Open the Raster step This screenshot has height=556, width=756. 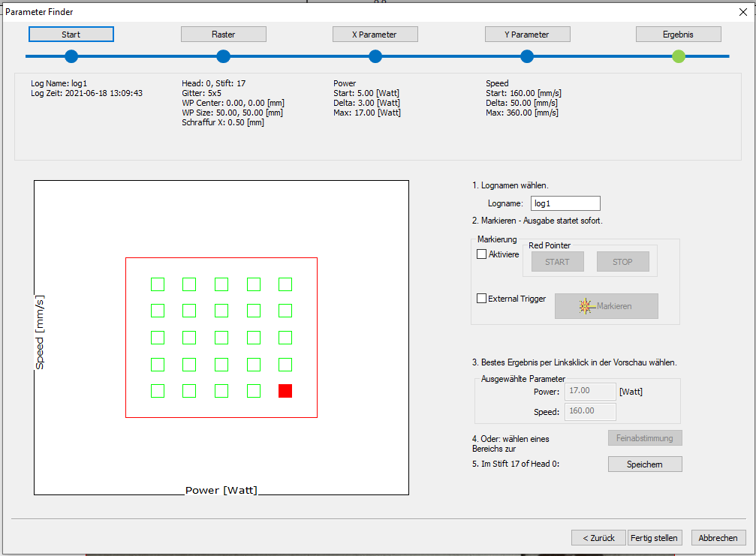coord(223,35)
